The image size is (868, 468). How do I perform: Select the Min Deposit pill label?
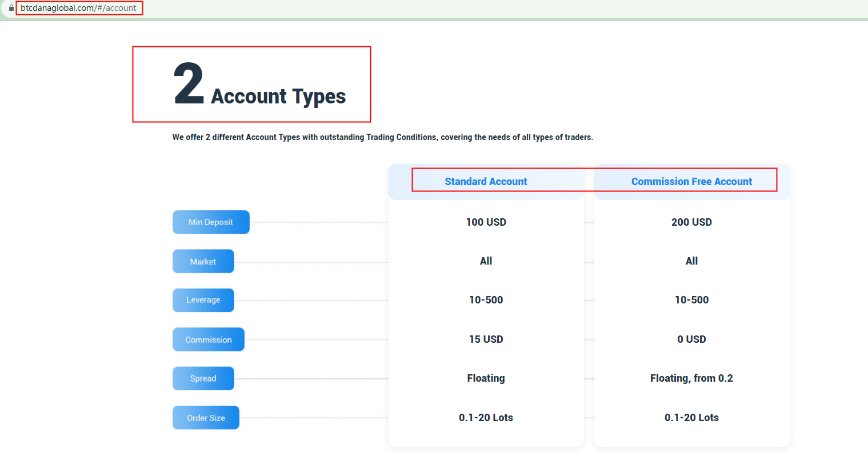pyautogui.click(x=211, y=222)
